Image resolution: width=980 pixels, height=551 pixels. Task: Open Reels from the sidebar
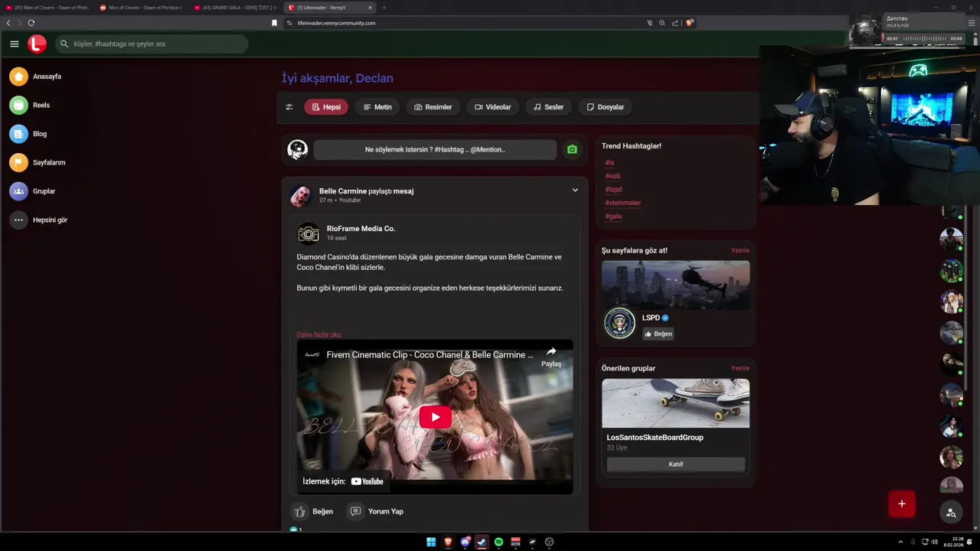pyautogui.click(x=31, y=105)
